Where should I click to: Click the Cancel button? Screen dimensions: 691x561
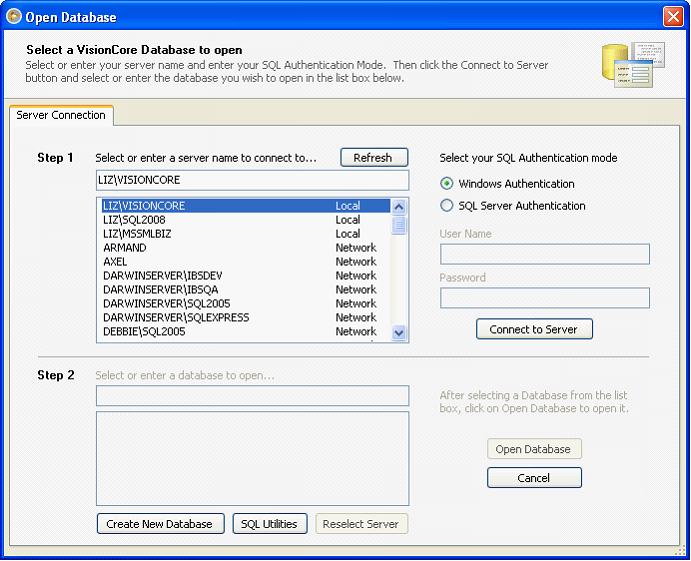[534, 478]
